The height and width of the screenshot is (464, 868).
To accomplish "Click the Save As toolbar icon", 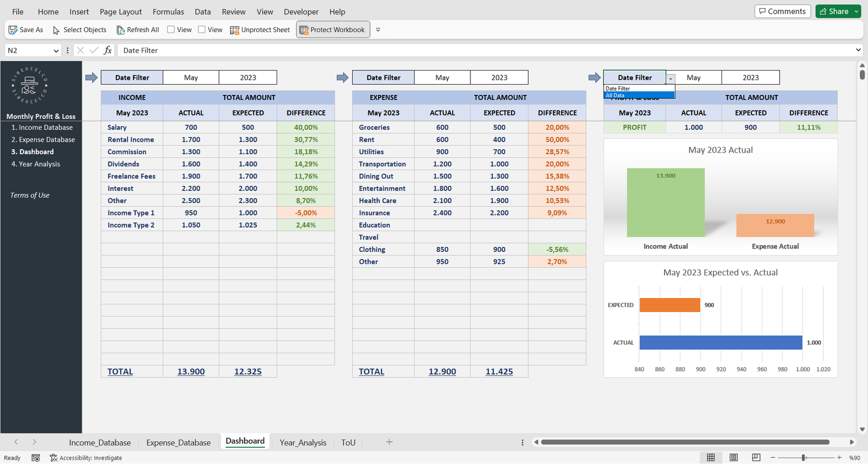I will point(13,30).
